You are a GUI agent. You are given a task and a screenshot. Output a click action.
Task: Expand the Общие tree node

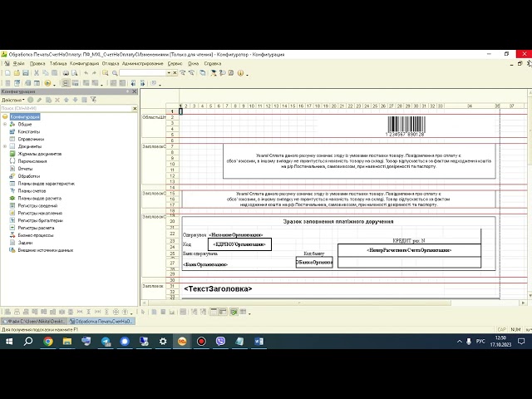point(5,124)
